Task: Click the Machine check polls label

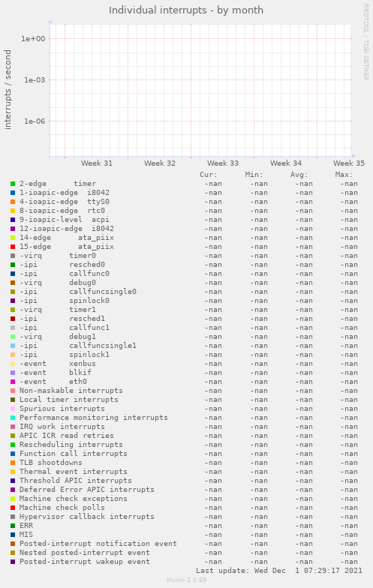Action: pos(62,508)
